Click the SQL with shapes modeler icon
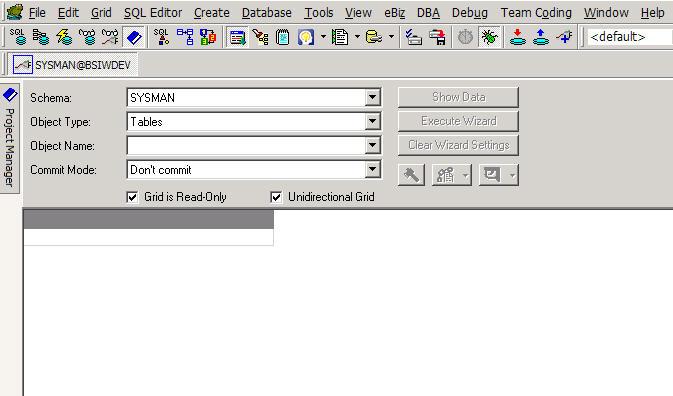The image size is (673, 396). click(x=162, y=37)
